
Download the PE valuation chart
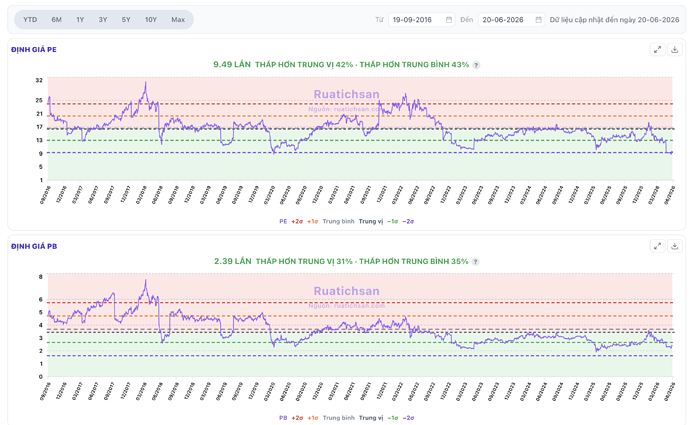coord(675,50)
